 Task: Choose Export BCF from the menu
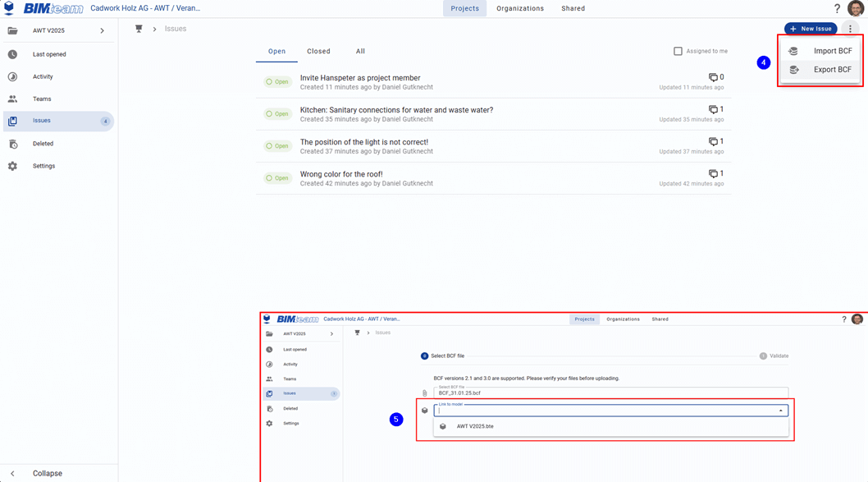click(832, 70)
